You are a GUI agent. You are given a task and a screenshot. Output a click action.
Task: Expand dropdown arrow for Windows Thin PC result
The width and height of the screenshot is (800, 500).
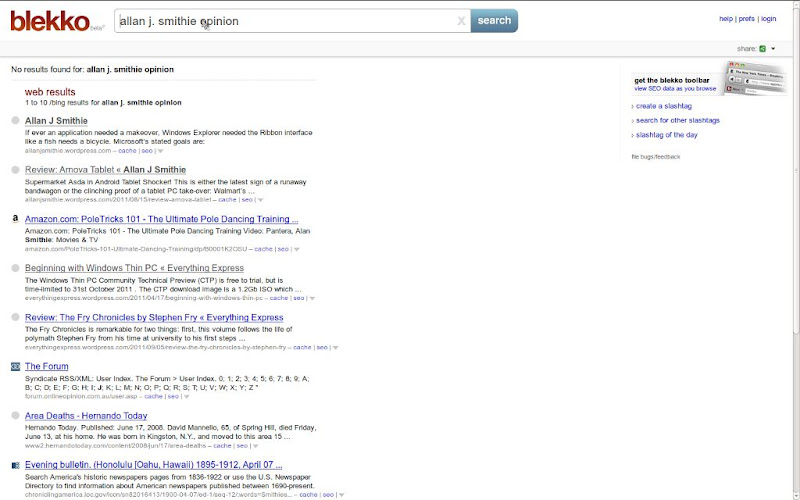point(312,298)
